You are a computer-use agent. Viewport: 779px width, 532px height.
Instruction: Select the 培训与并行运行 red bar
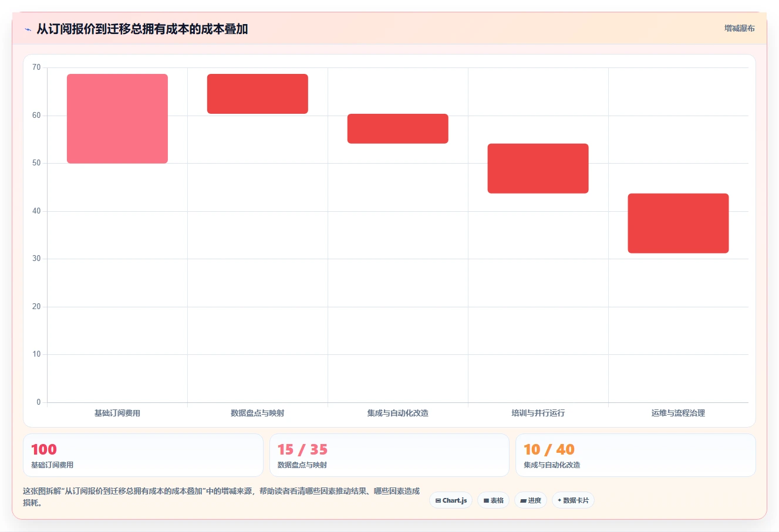pos(538,168)
